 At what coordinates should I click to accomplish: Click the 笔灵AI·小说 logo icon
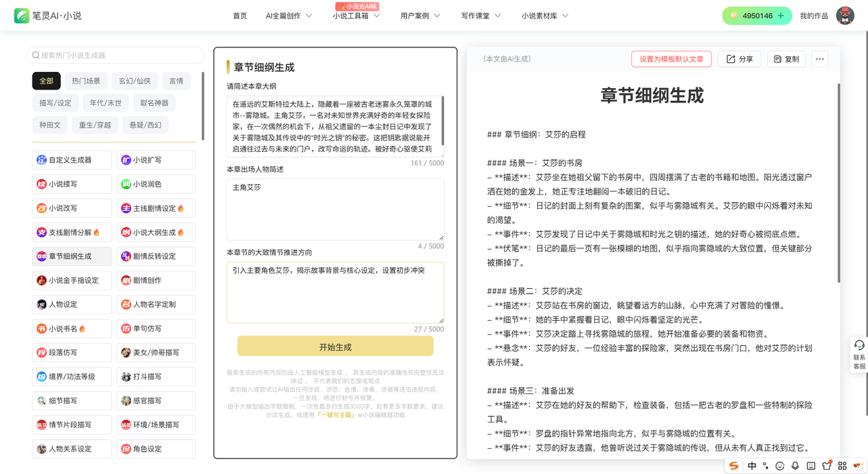[x=22, y=16]
